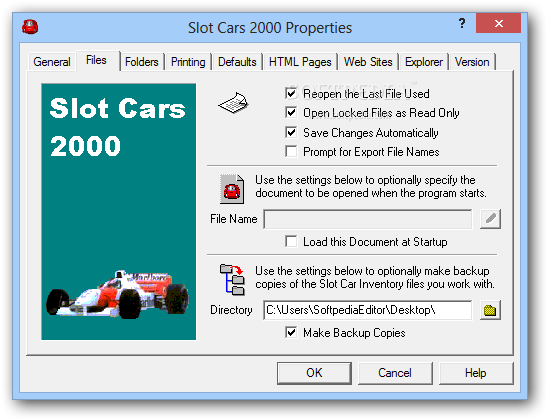The height and width of the screenshot is (420, 548).
Task: Click into the File Name input field
Action: tap(368, 219)
